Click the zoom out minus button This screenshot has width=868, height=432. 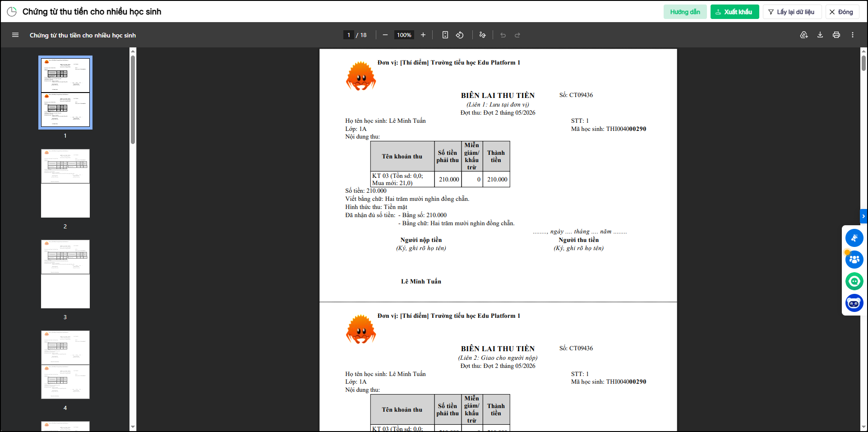click(385, 35)
